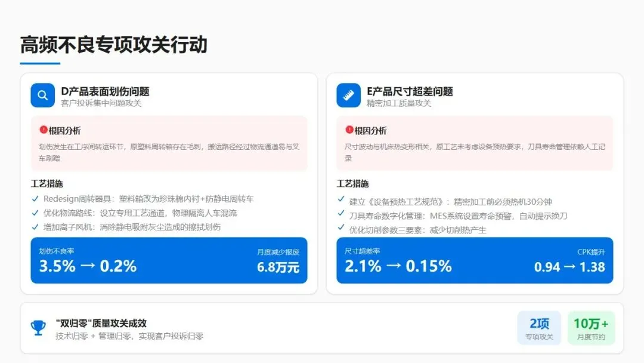
Task: Click the checkmark beside Redesign周转器具
Action: point(35,199)
